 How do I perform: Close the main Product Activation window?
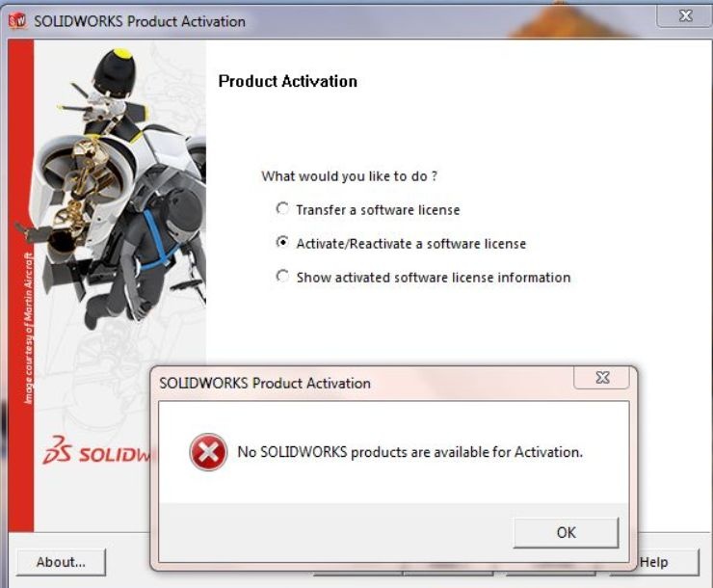pyautogui.click(x=685, y=16)
